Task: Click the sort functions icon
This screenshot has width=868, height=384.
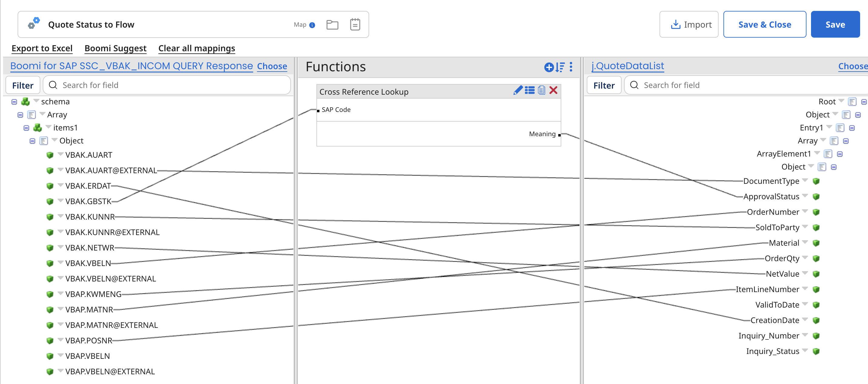Action: pyautogui.click(x=560, y=67)
